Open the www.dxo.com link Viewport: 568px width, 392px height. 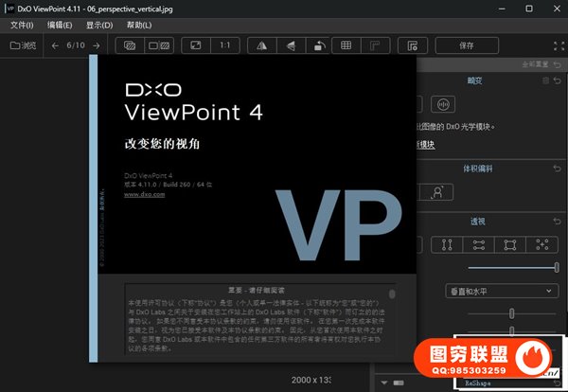click(145, 193)
